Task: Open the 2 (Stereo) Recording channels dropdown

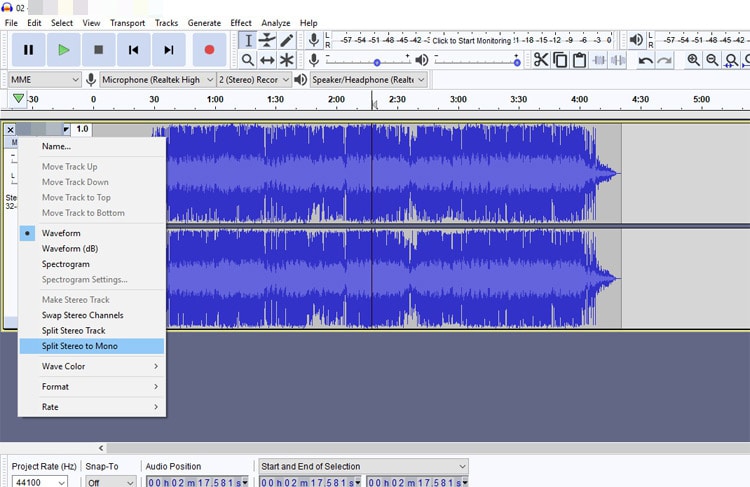Action: 254,80
